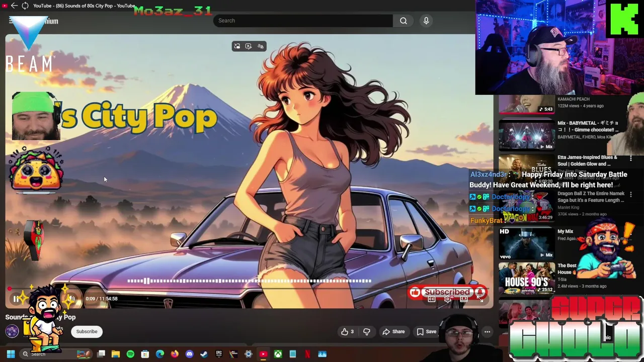Open the channel avatar under the video
The image size is (644, 362).
click(x=12, y=331)
